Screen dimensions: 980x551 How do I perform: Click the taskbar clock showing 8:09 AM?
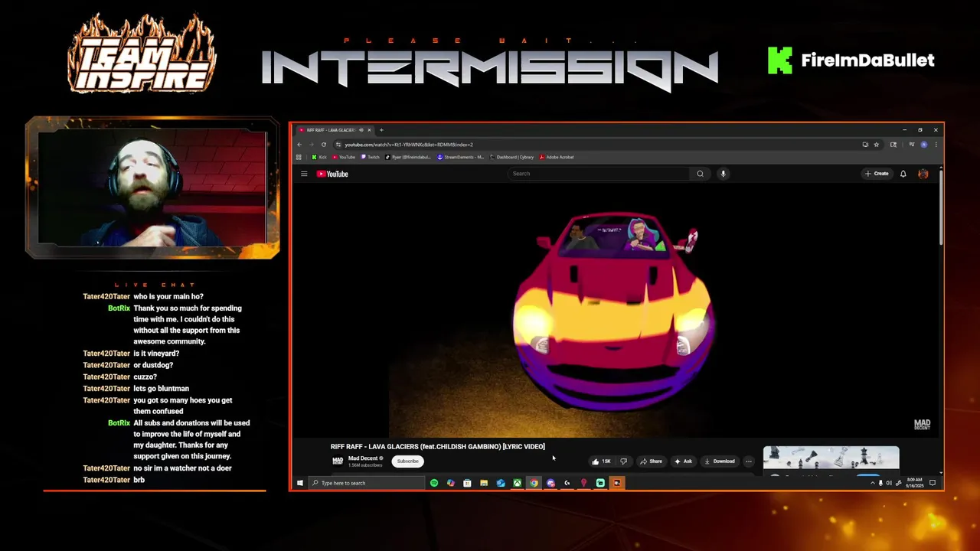click(914, 483)
